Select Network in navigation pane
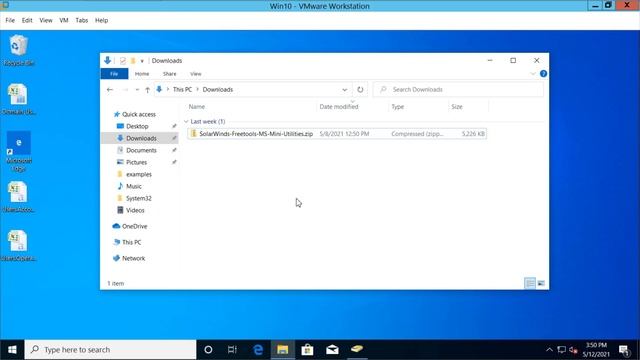This screenshot has width=640, height=360. (x=133, y=258)
